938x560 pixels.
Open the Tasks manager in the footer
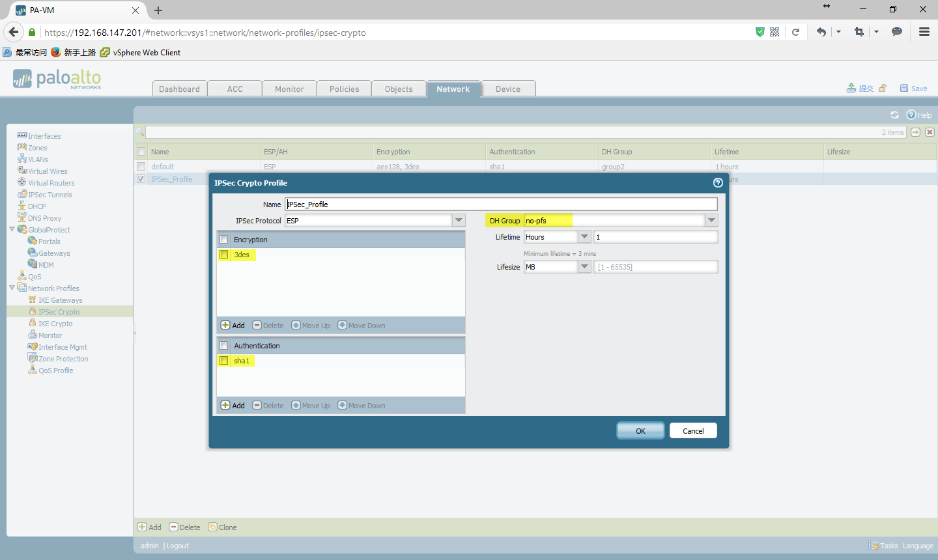click(x=883, y=546)
